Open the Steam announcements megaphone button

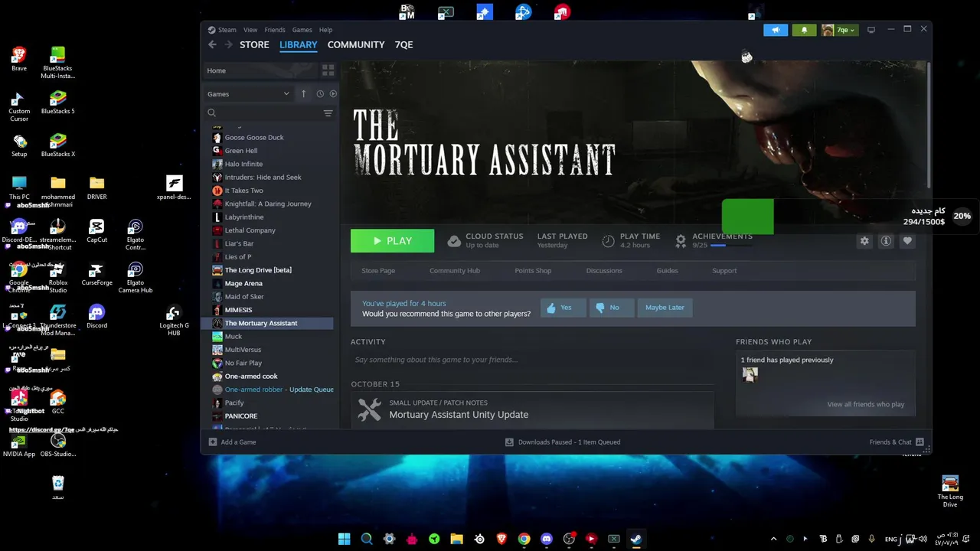tap(776, 30)
